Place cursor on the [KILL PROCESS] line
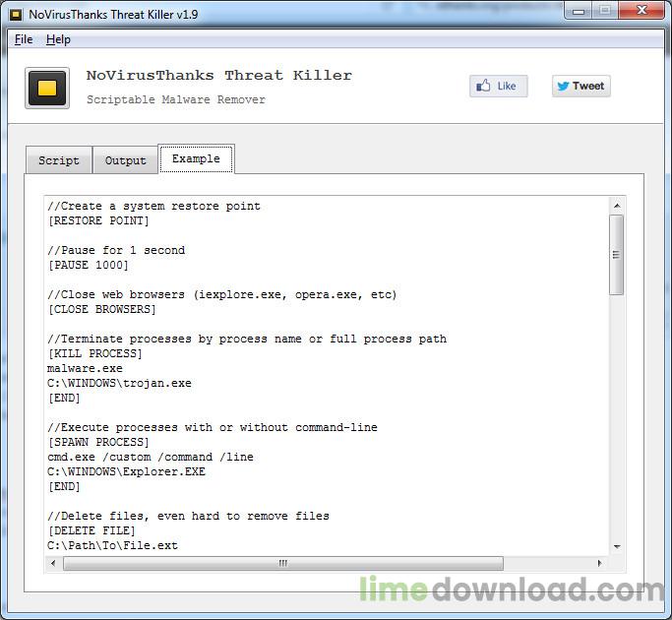Screen dimensions: 672x620 click(x=95, y=353)
